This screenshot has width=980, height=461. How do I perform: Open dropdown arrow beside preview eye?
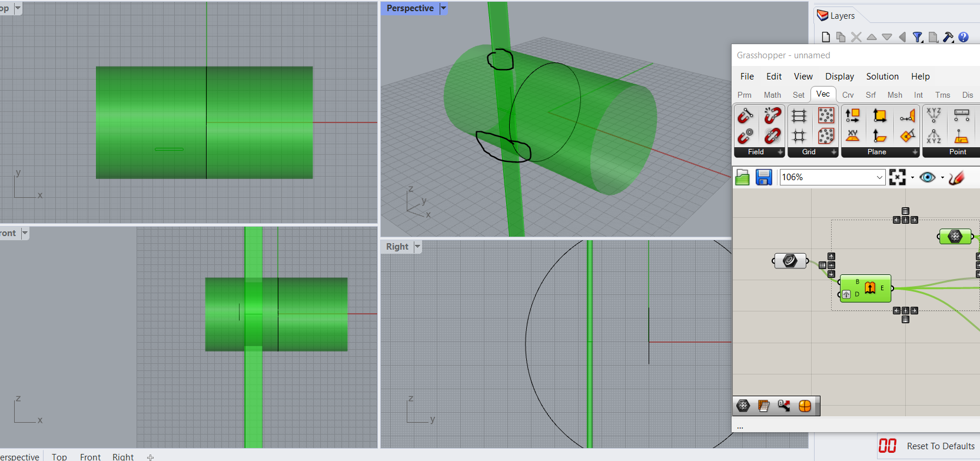942,177
